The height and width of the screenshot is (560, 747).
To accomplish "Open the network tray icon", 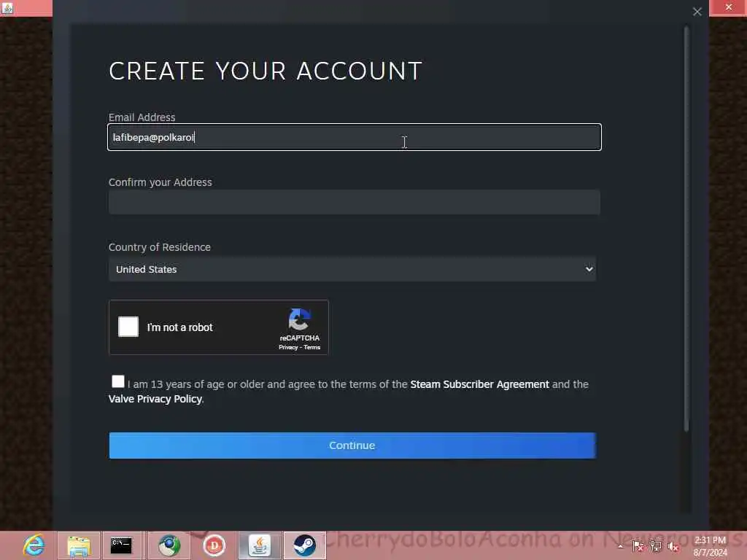I will (656, 546).
